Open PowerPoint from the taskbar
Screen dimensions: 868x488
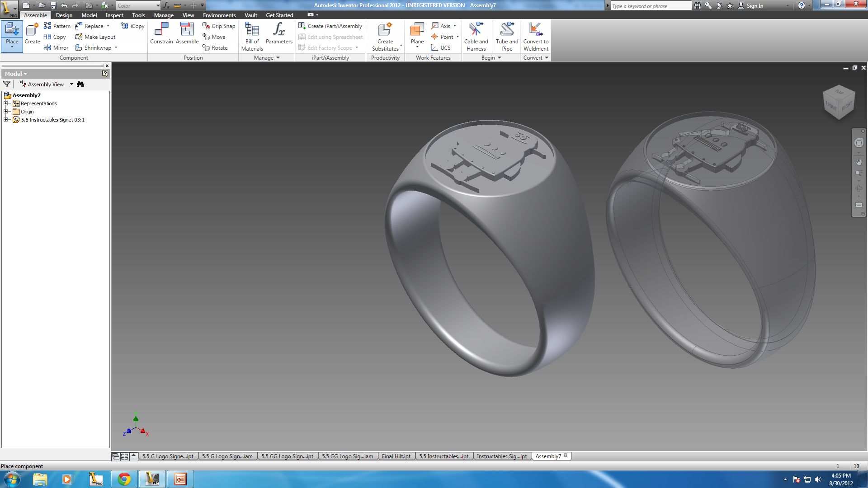click(180, 479)
